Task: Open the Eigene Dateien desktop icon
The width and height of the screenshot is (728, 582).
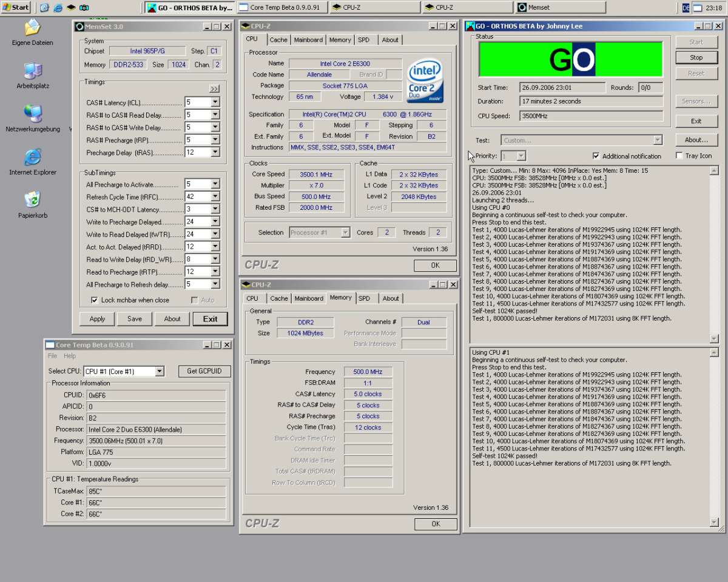Action: (32, 32)
